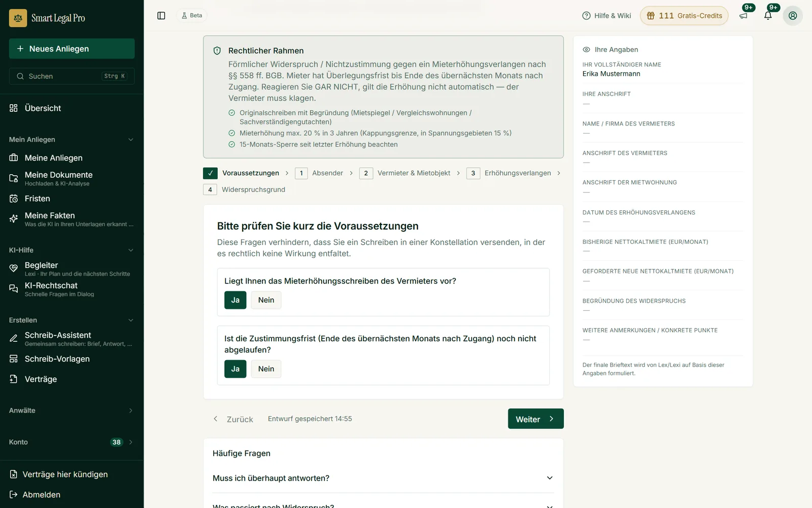Go to Meine Anliegen
Screen dimensions: 812x508
(x=72, y=158)
